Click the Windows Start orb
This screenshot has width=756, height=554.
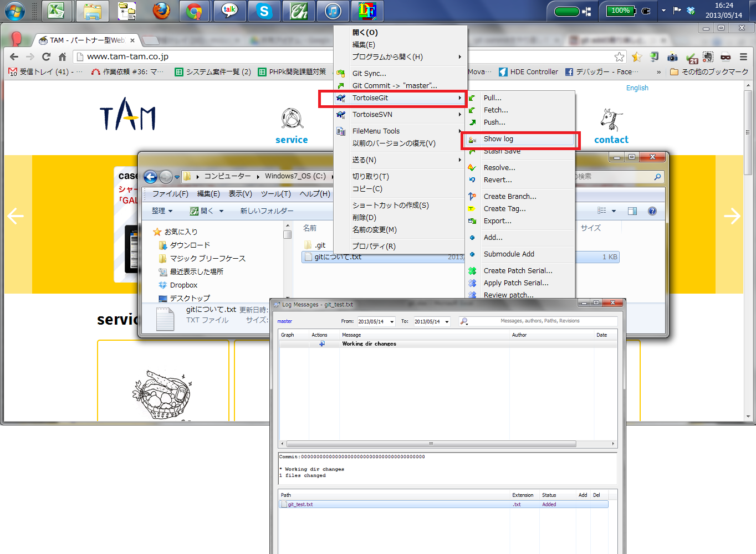point(15,11)
